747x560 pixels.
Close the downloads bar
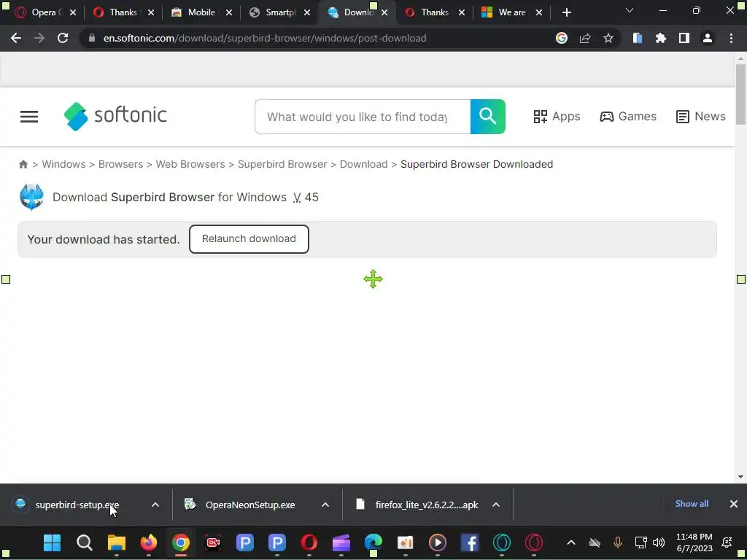pyautogui.click(x=734, y=504)
